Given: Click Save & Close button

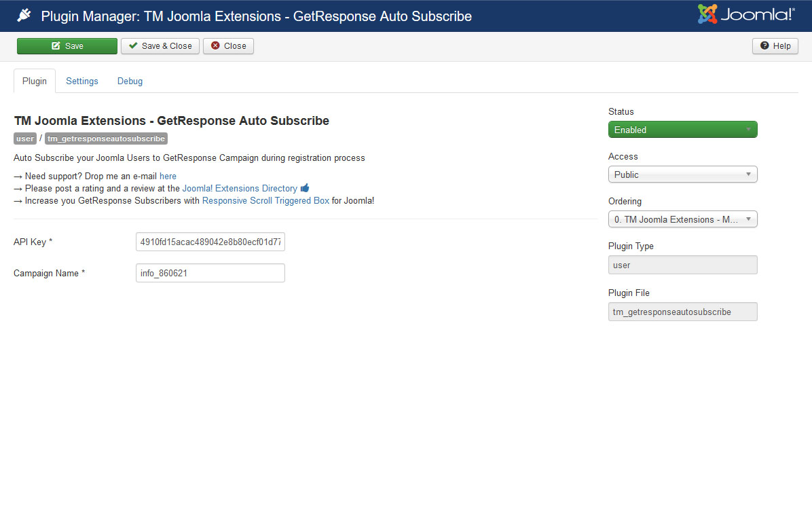Looking at the screenshot, I should coord(160,46).
